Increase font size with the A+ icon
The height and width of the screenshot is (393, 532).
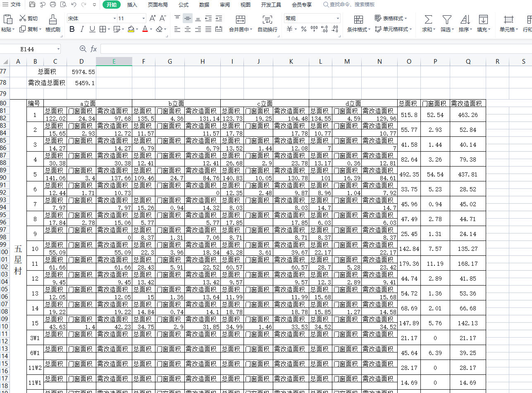click(153, 18)
